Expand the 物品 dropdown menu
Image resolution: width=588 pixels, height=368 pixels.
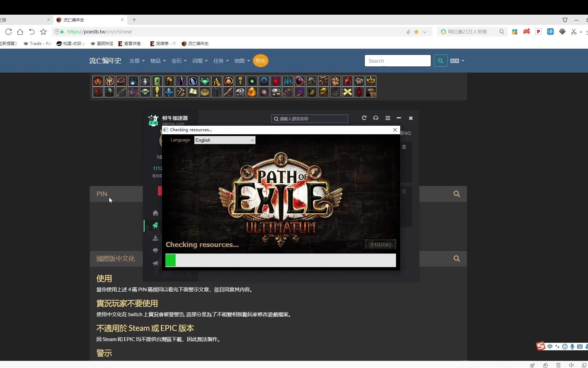[x=158, y=61]
